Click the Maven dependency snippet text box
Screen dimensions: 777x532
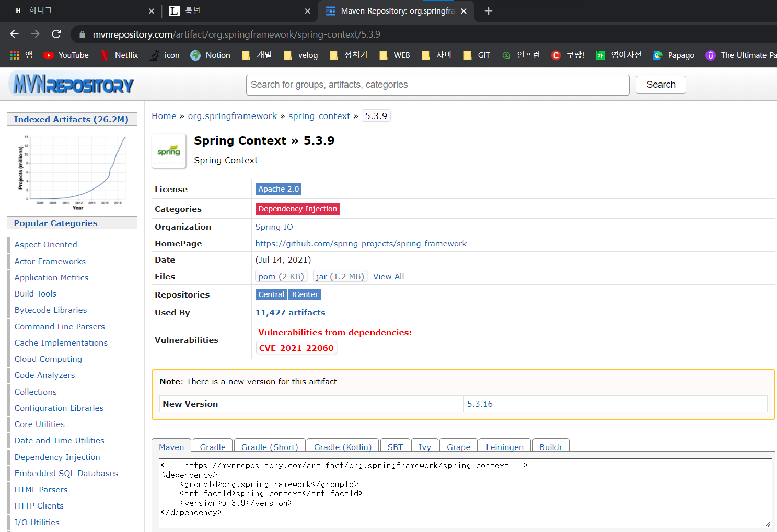[x=466, y=493]
